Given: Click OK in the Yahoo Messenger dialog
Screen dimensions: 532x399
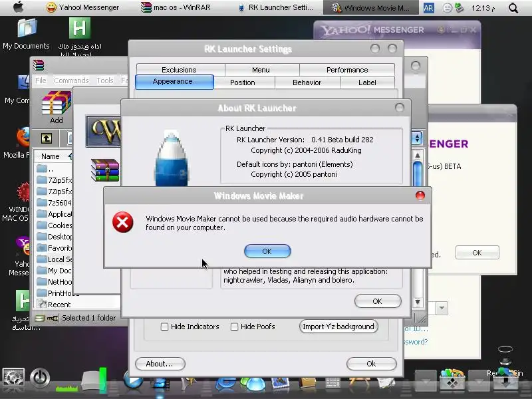Looking at the screenshot, I should point(477,253).
